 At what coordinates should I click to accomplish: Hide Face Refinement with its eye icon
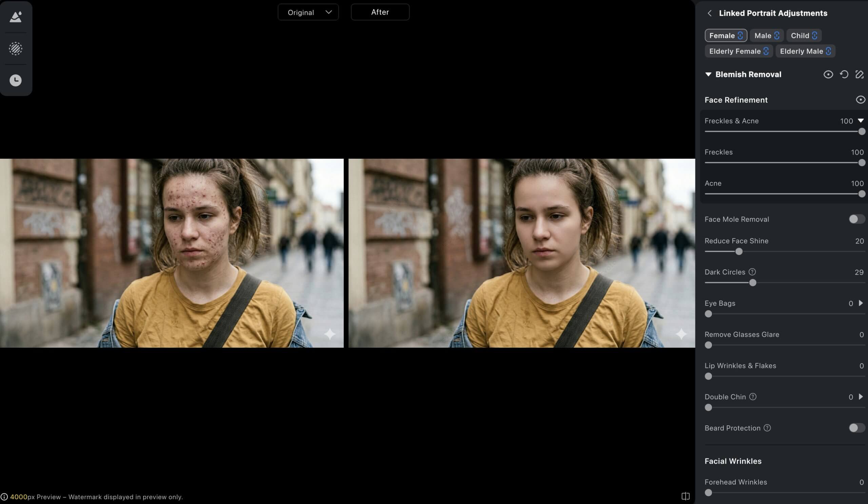(x=860, y=100)
